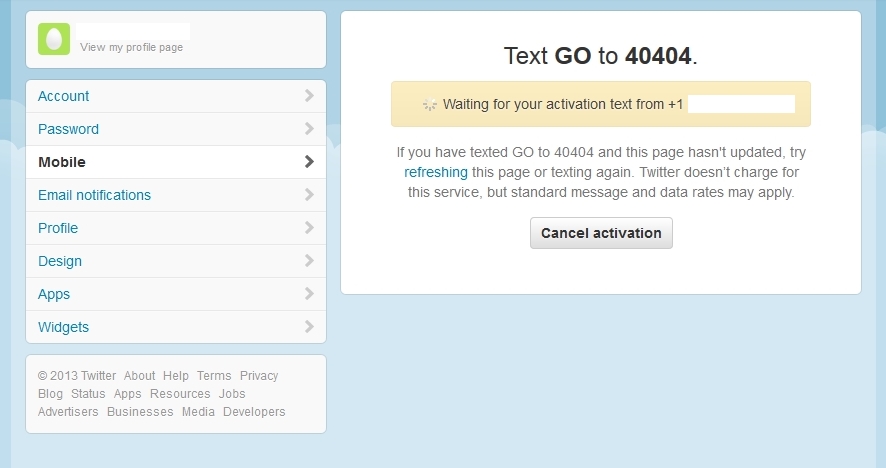The image size is (886, 468).
Task: Click the Advertisers footer link
Action: point(68,412)
